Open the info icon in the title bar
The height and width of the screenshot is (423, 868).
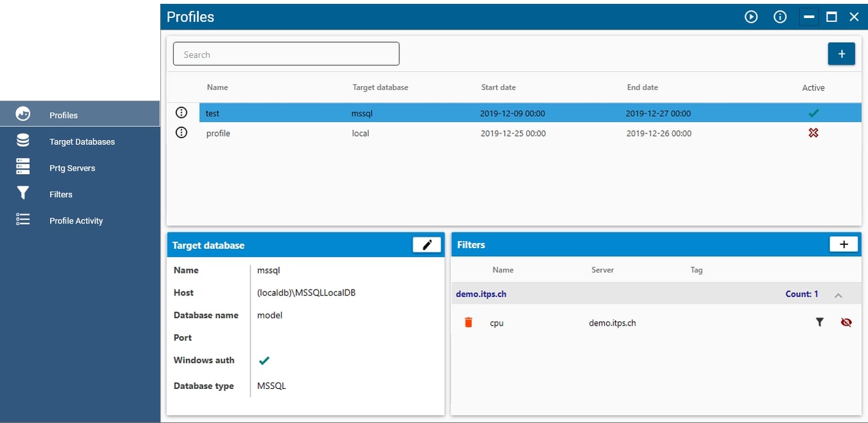click(779, 17)
